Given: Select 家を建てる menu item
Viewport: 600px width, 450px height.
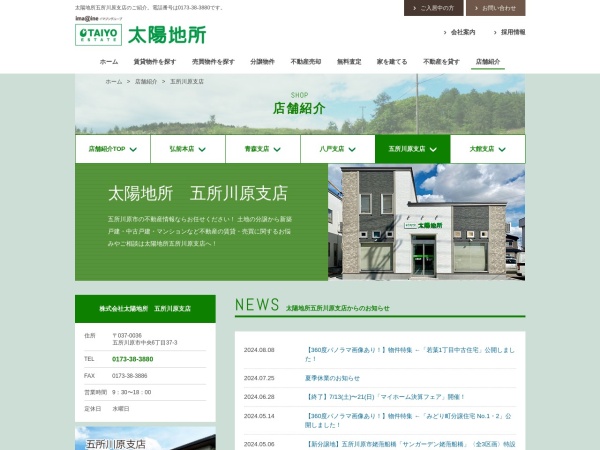Looking at the screenshot, I should click(x=392, y=62).
